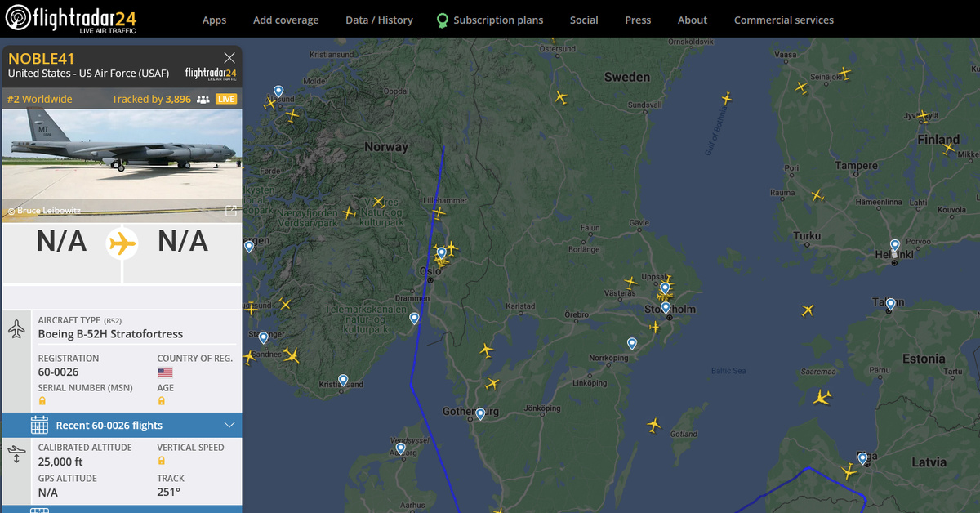Click the yellow plane route icon
This screenshot has height=513, width=980.
(122, 243)
